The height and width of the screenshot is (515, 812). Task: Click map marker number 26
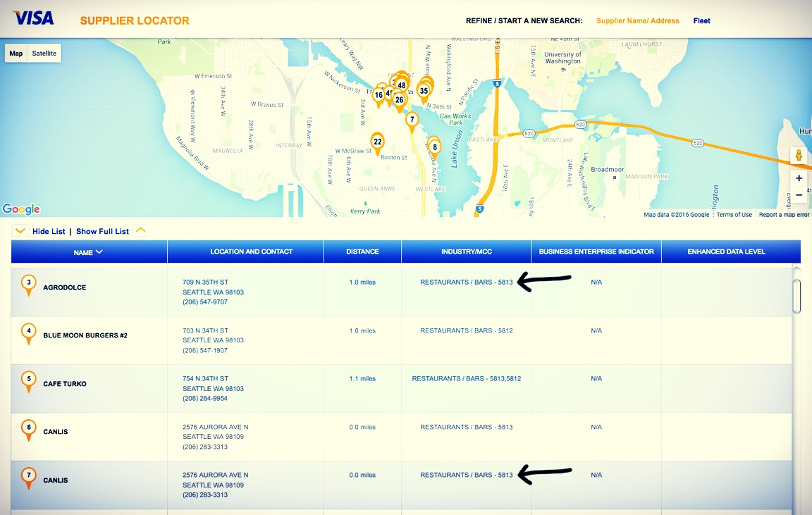(399, 101)
